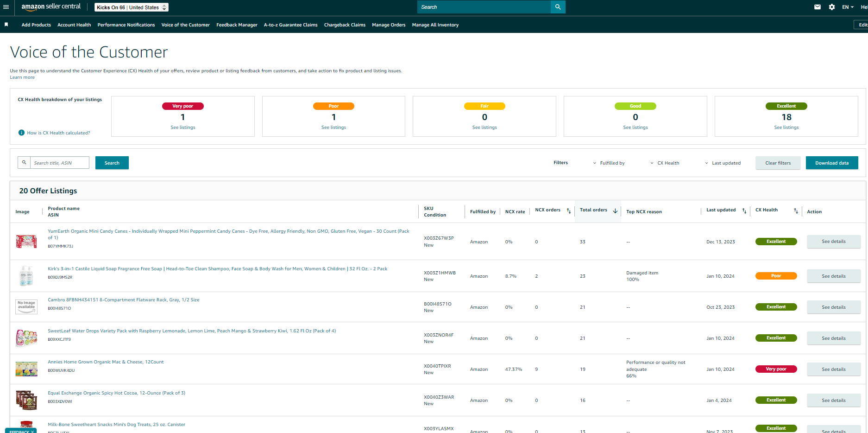This screenshot has height=433, width=868.
Task: Go to Manage Orders
Action: pyautogui.click(x=389, y=25)
